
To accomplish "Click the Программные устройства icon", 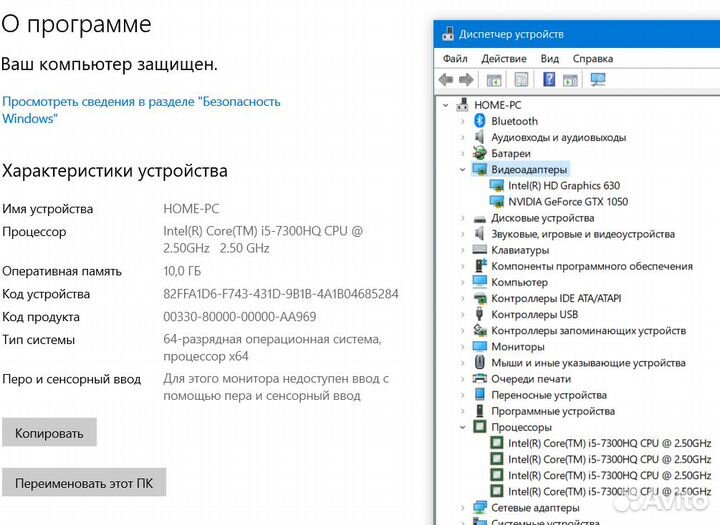I will [x=479, y=411].
